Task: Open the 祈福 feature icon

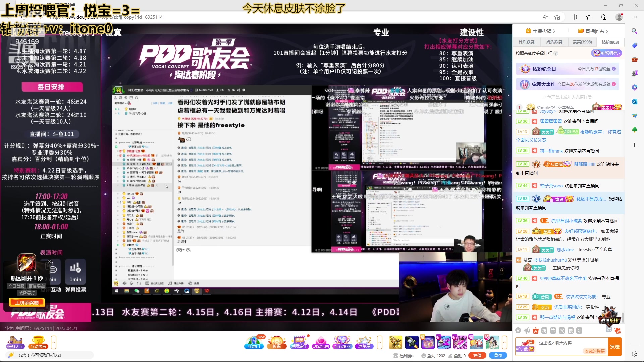Action: pyautogui.click(x=277, y=342)
